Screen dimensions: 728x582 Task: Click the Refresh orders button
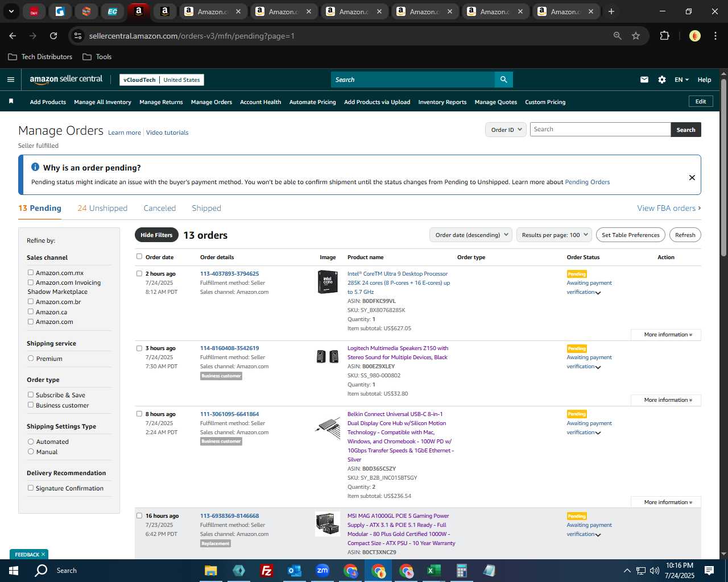[685, 235]
